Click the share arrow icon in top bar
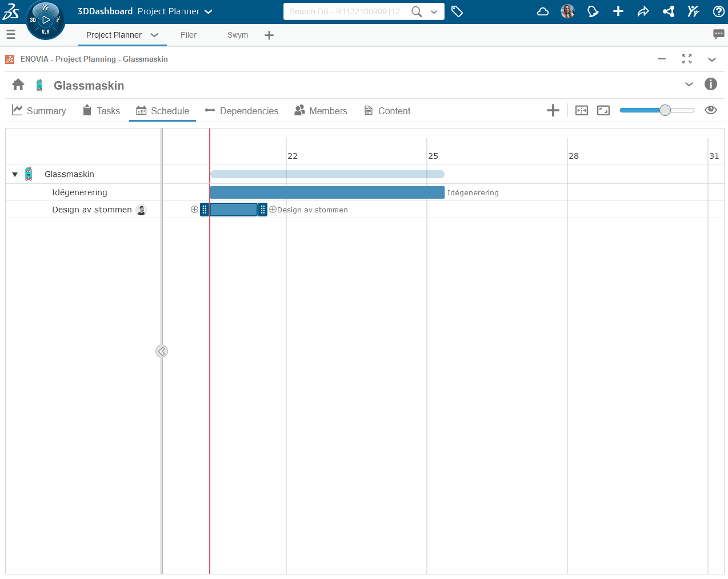The height and width of the screenshot is (579, 728). pyautogui.click(x=643, y=11)
